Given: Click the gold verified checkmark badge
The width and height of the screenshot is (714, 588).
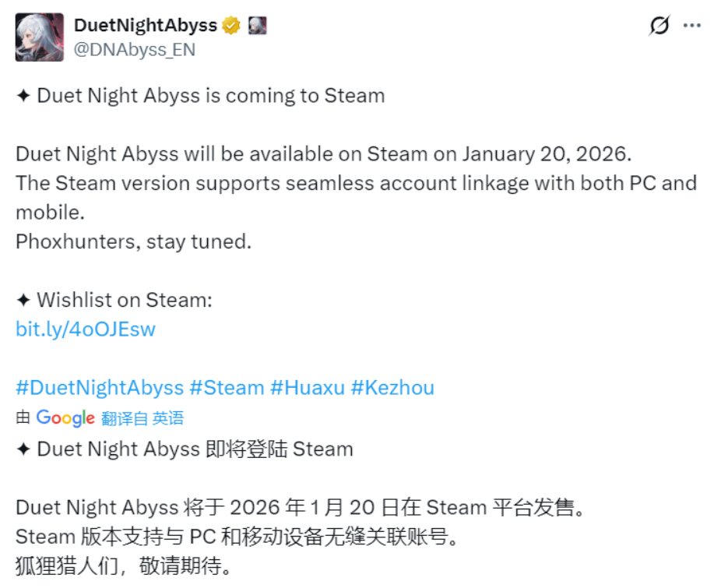Looking at the screenshot, I should (231, 26).
